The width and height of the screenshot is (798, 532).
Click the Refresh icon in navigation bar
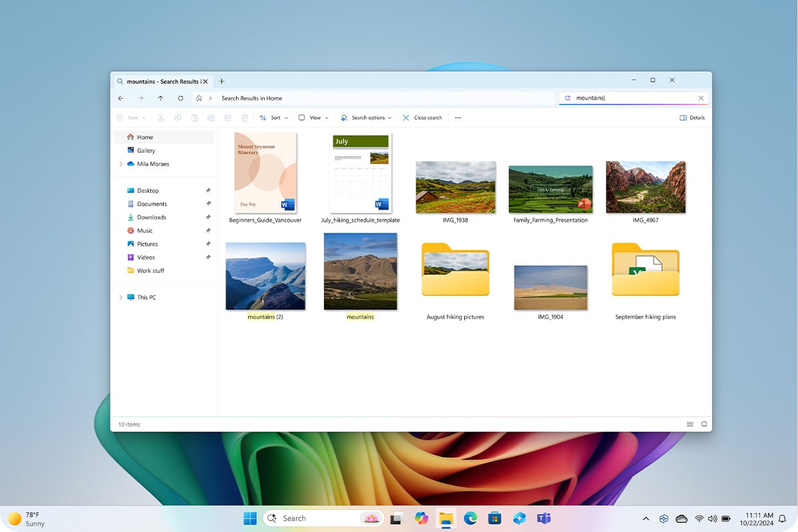180,98
